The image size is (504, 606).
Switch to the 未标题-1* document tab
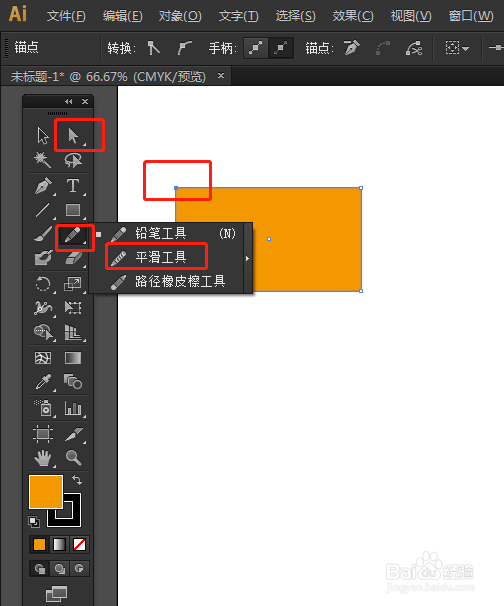(108, 77)
